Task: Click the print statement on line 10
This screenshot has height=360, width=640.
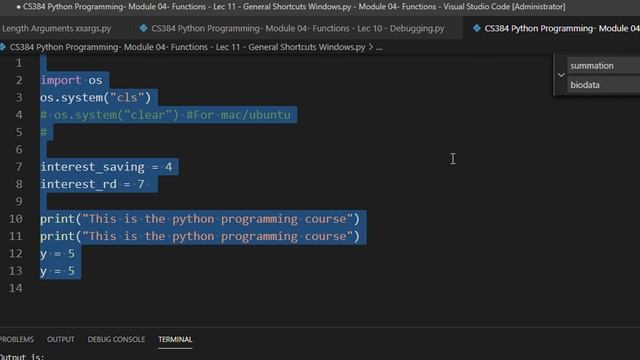Action: click(x=200, y=219)
